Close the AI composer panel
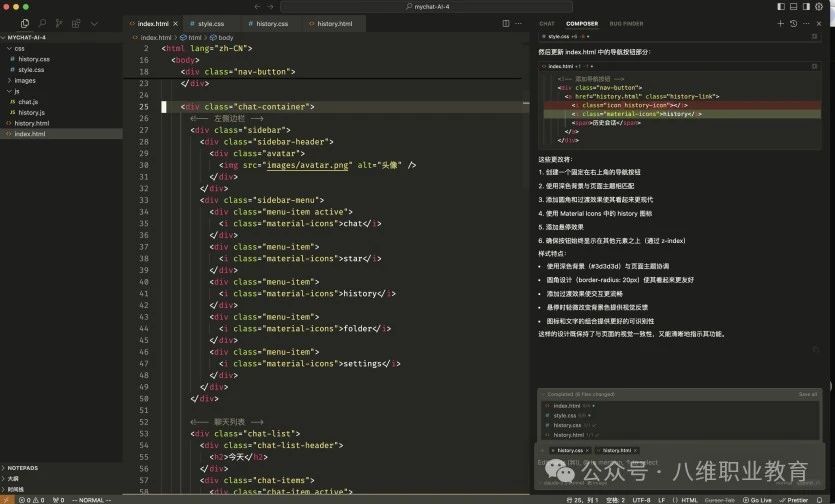Viewport: 835px width, 504px height. [822, 23]
